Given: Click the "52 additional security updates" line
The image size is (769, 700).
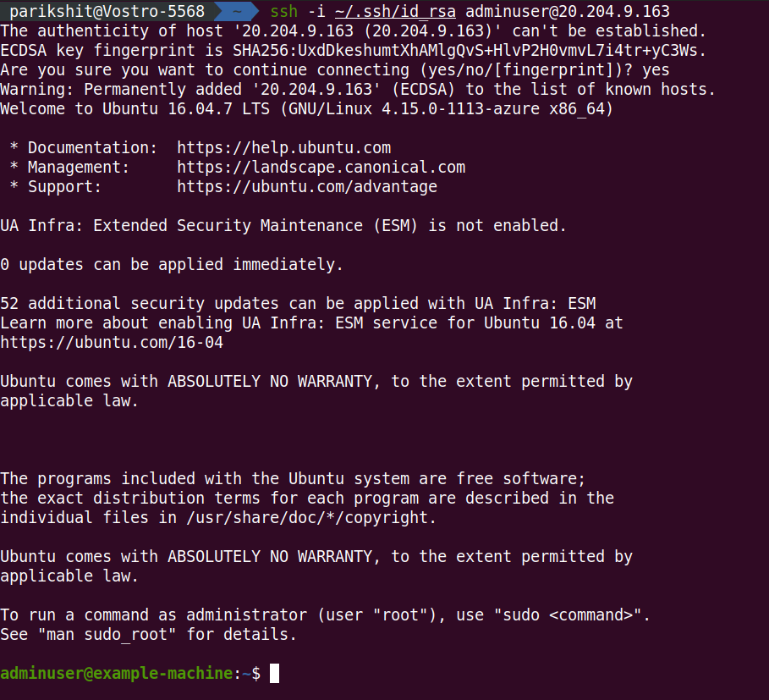Looking at the screenshot, I should coord(298,304).
